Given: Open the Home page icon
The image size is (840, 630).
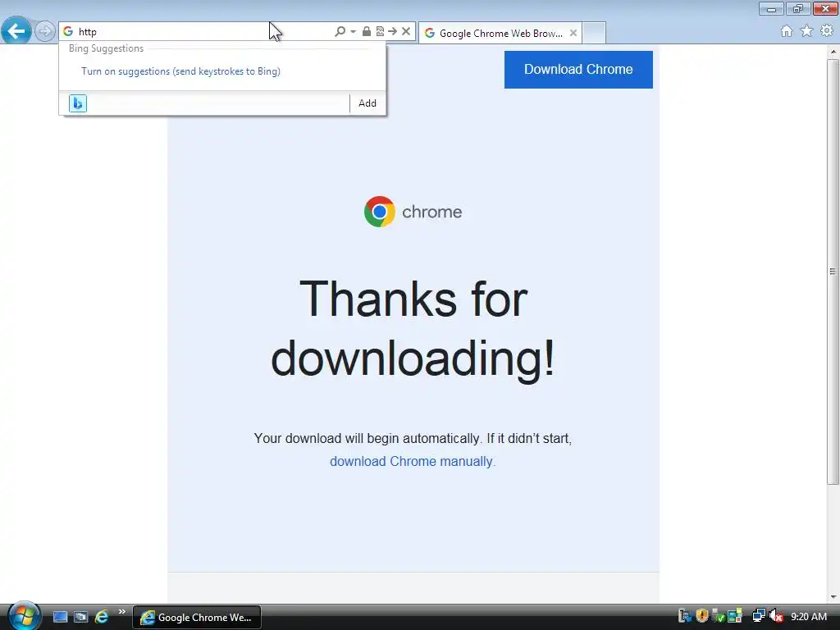Looking at the screenshot, I should point(787,31).
